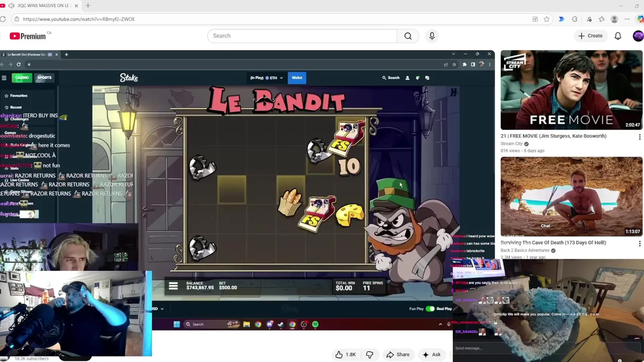Open the Stake chat bubble icon
This screenshot has height=362, width=644.
pos(427,78)
